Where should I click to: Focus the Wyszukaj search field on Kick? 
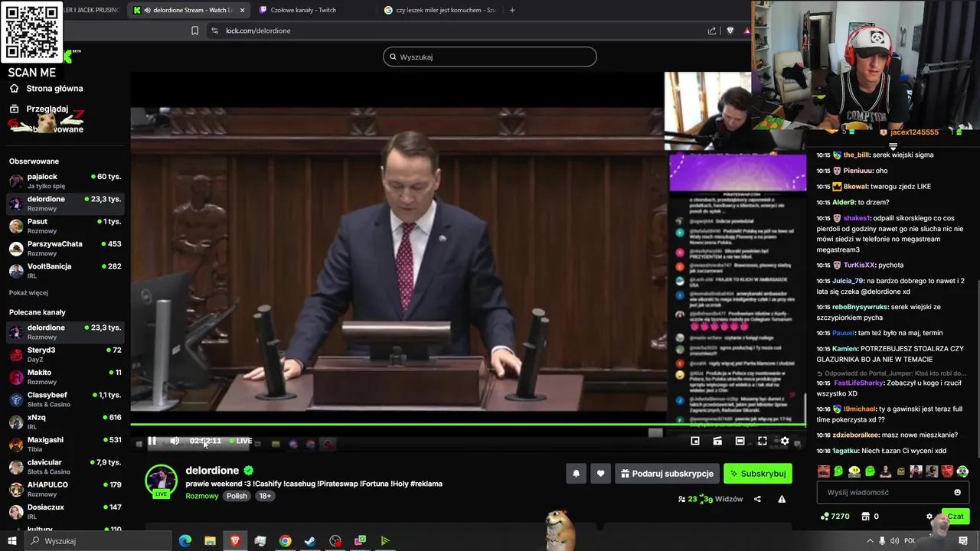click(x=490, y=57)
